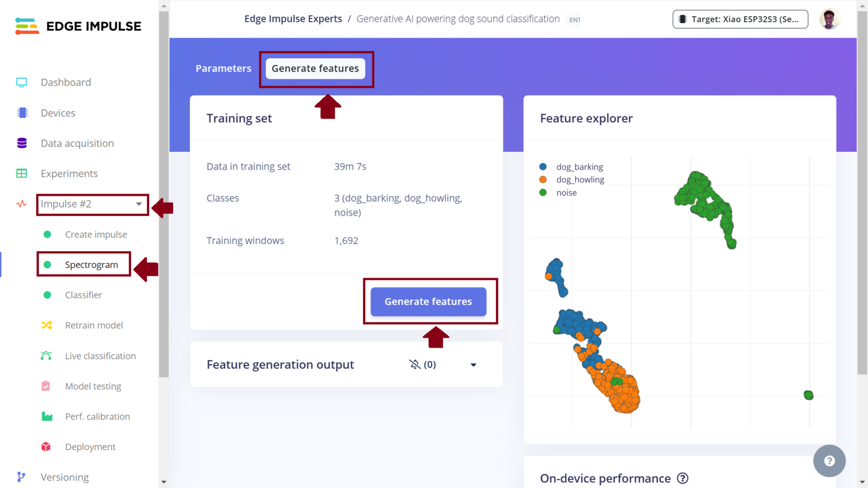Screen dimensions: 868x488
Task: Go to Devices
Action: click(x=58, y=113)
